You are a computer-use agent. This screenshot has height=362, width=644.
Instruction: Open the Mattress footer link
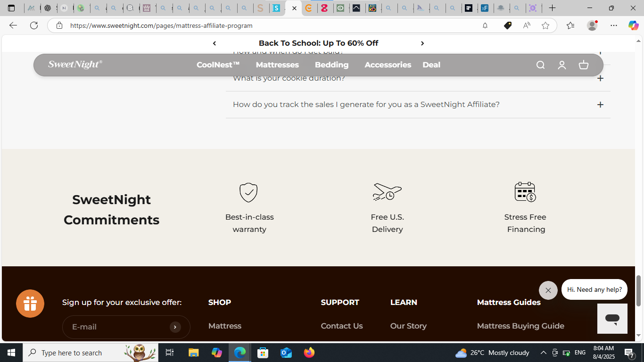coord(225,326)
